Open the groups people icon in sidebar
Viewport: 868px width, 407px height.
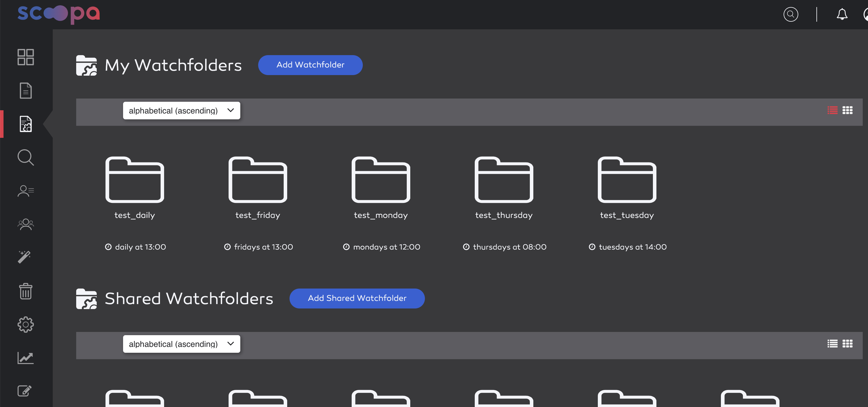(25, 224)
